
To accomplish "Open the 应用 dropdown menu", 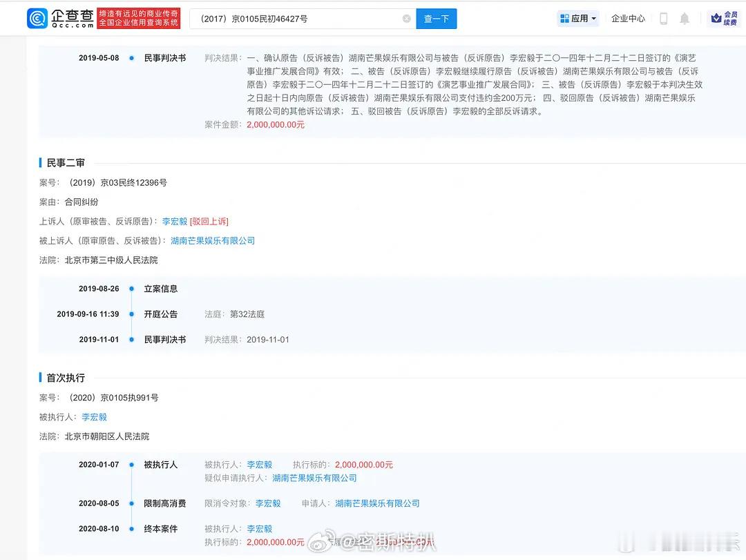I will point(578,19).
